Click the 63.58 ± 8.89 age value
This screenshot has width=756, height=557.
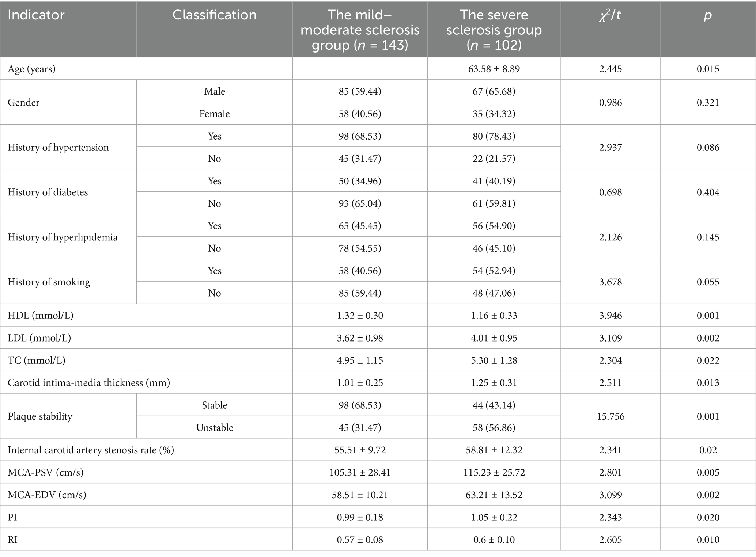[x=494, y=69]
